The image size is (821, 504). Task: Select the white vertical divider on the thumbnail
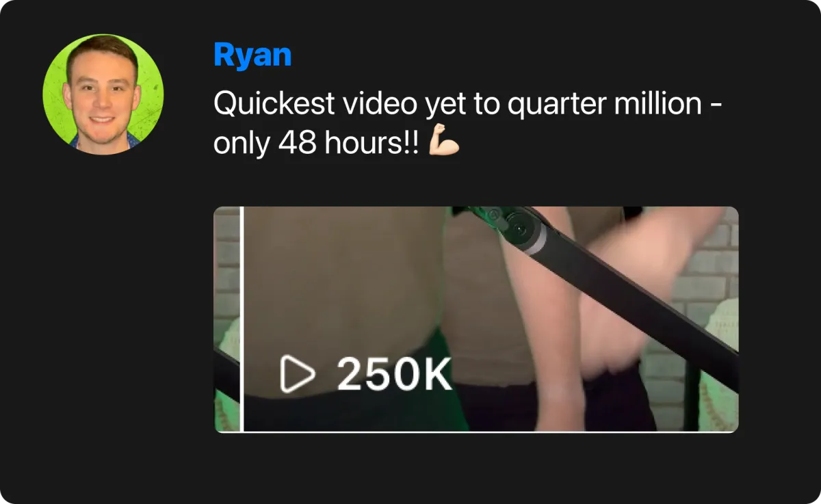pos(242,319)
